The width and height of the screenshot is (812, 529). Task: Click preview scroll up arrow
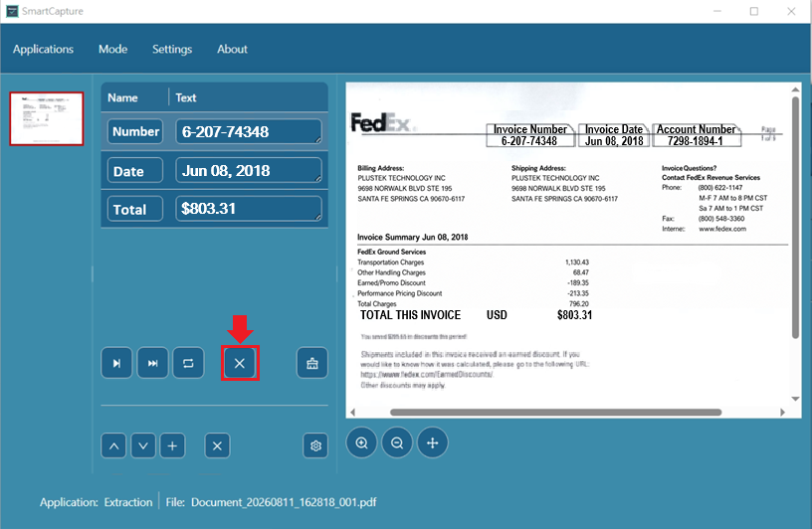point(795,89)
